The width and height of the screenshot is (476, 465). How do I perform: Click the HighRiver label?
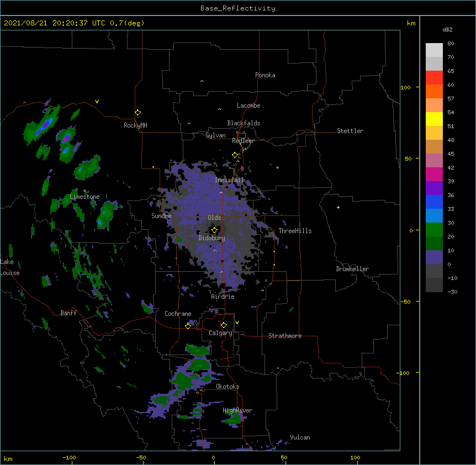[x=237, y=410]
